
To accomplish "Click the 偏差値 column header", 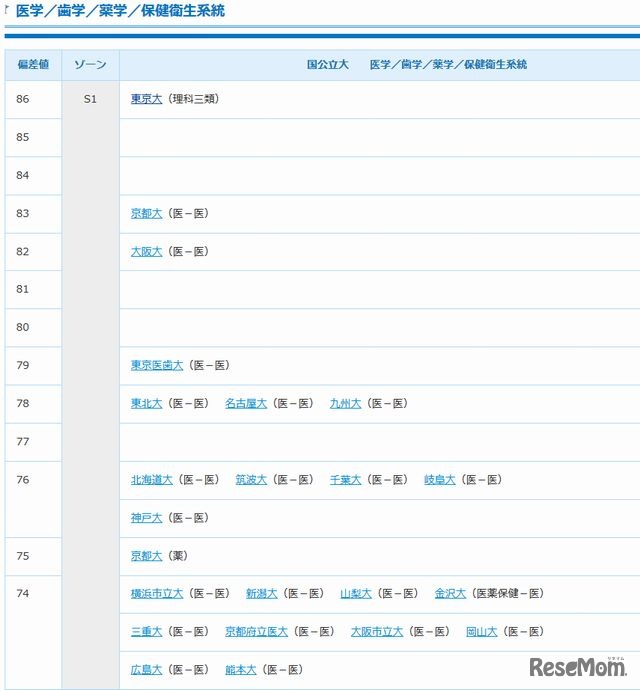I will point(33,65).
